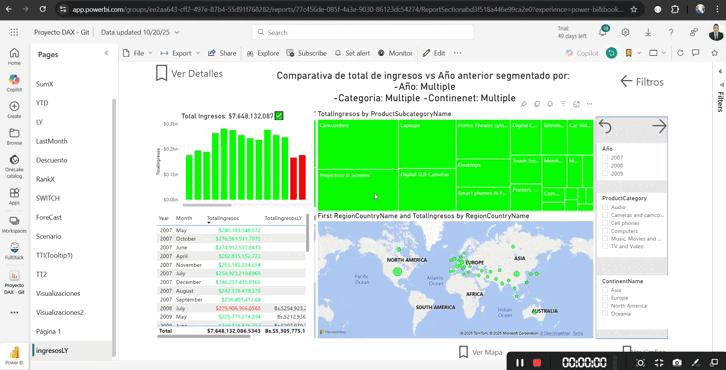Go to the Visualizaciones2 page

[60, 313]
